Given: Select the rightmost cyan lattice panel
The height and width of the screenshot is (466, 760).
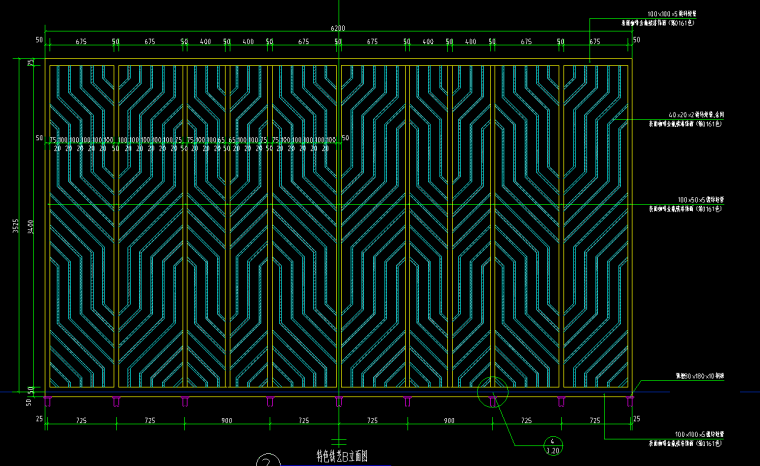Looking at the screenshot, I should [596, 226].
